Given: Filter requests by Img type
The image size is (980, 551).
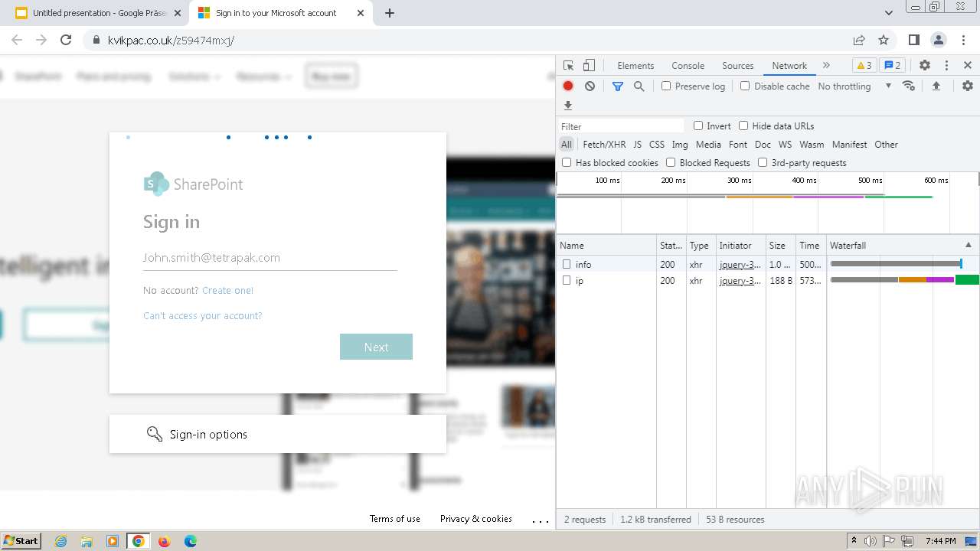Looking at the screenshot, I should tap(679, 145).
